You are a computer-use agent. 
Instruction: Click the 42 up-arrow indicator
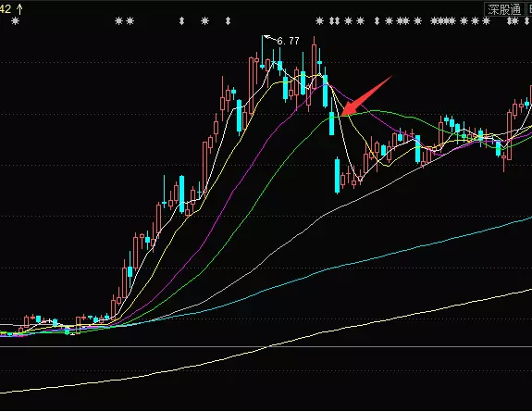11,9
